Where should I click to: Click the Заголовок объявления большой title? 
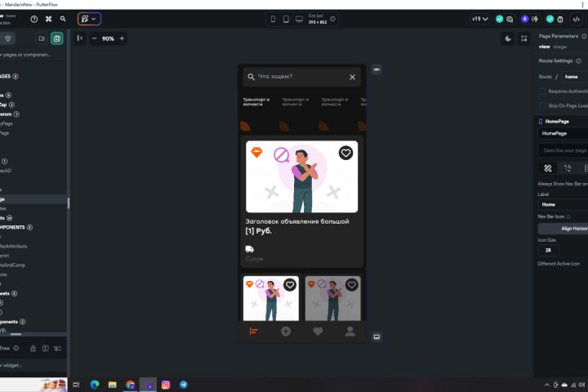[297, 221]
